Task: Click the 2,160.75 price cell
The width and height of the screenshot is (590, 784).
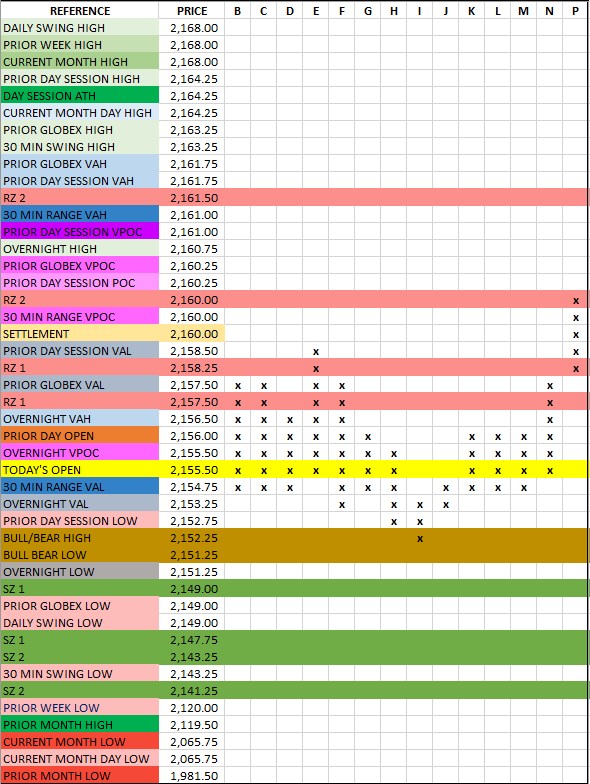Action: point(192,249)
